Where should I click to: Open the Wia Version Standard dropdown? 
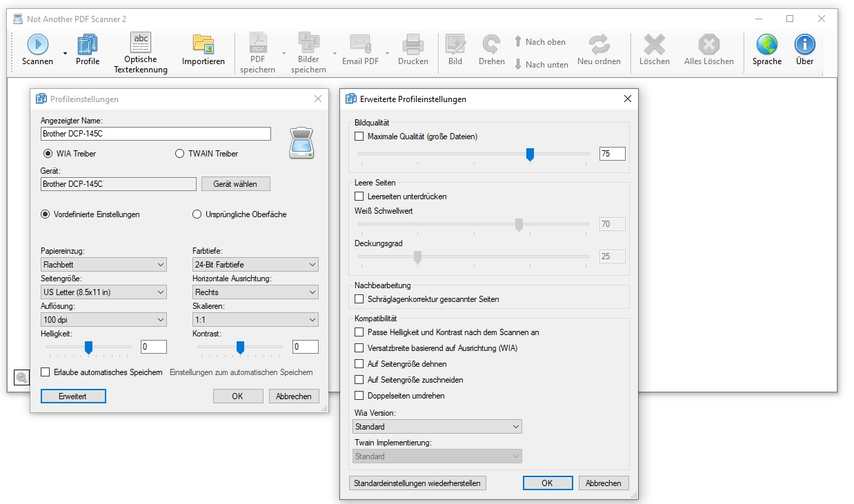coord(437,427)
